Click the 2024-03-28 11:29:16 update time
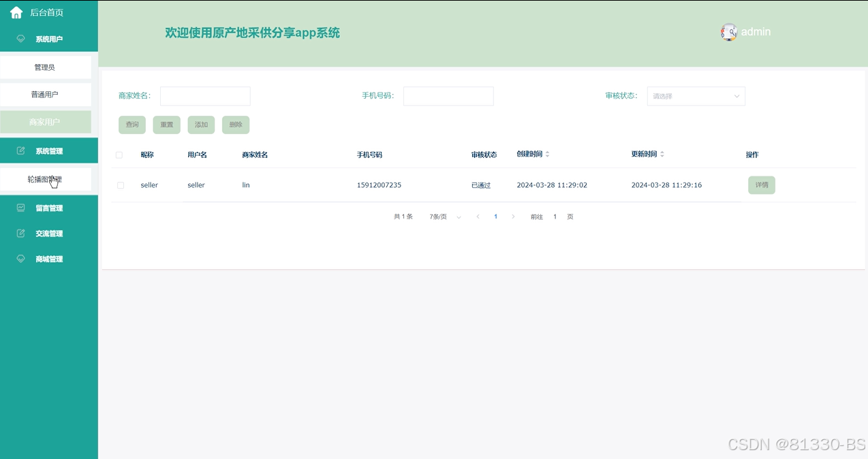 coord(666,185)
